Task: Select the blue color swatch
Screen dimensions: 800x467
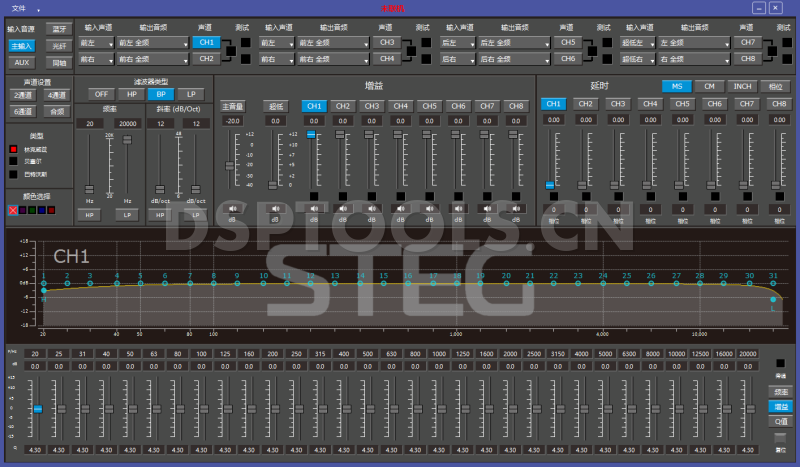Action: pos(42,210)
